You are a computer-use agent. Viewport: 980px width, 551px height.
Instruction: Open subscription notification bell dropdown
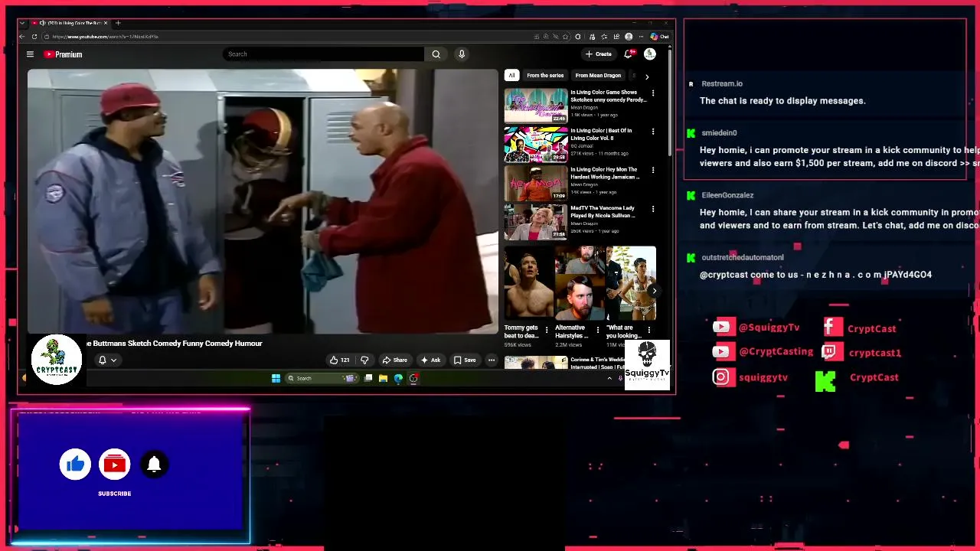(x=107, y=360)
